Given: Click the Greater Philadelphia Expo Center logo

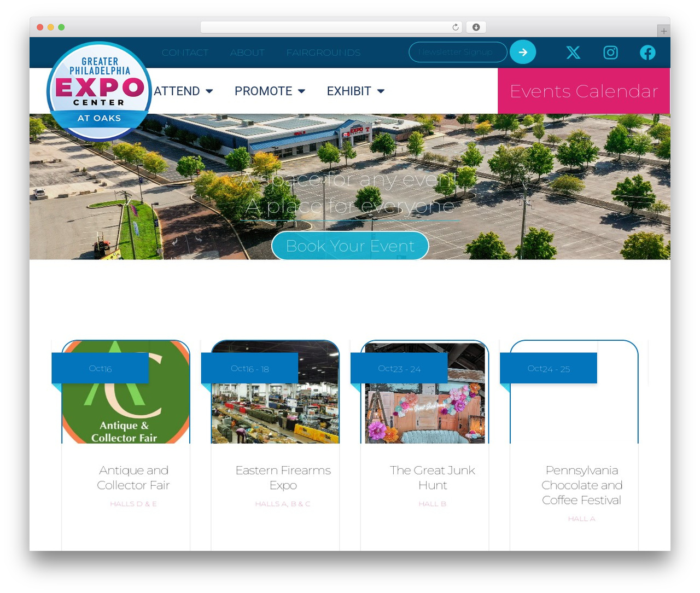Looking at the screenshot, I should point(99,91).
